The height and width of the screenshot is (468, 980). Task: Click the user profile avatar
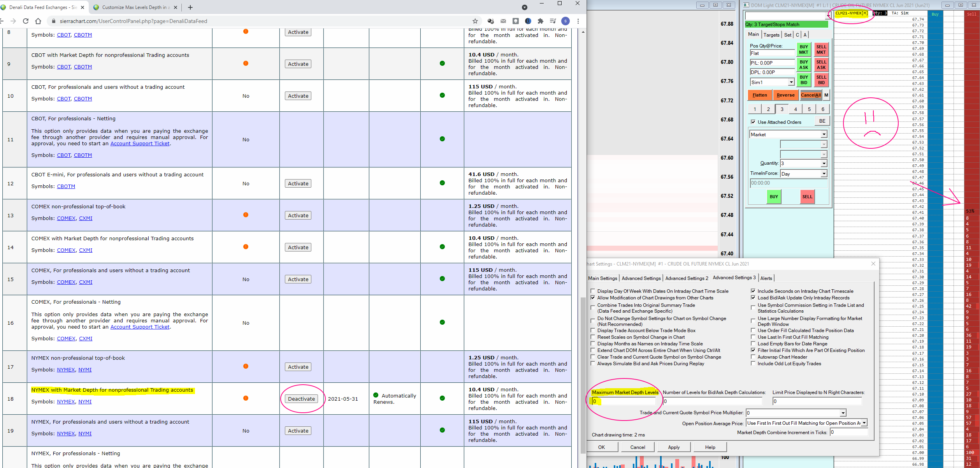pyautogui.click(x=566, y=21)
